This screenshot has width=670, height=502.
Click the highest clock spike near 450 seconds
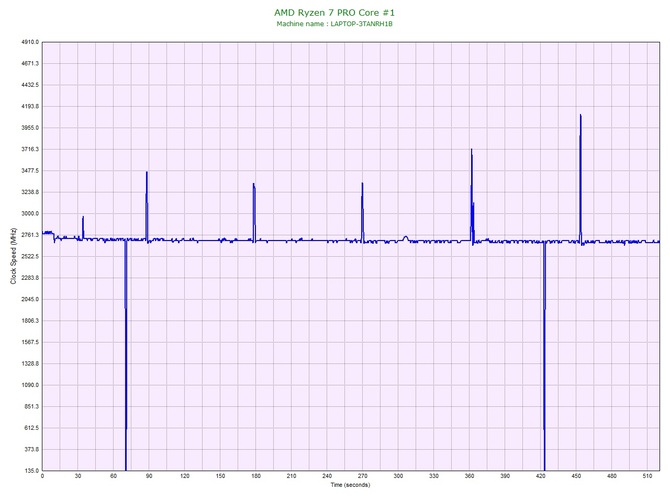click(x=580, y=116)
